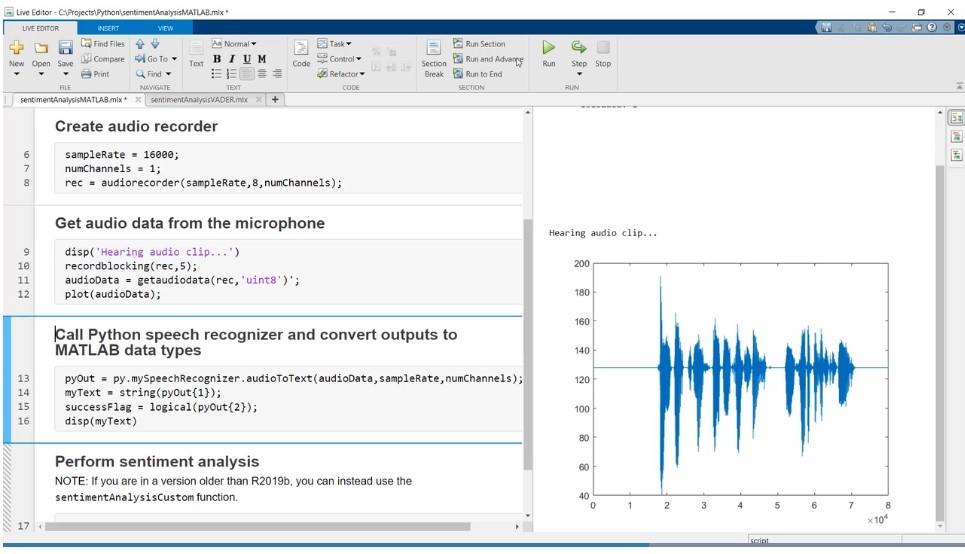Select the hide code view icon
The height and width of the screenshot is (554, 965).
coord(956,155)
